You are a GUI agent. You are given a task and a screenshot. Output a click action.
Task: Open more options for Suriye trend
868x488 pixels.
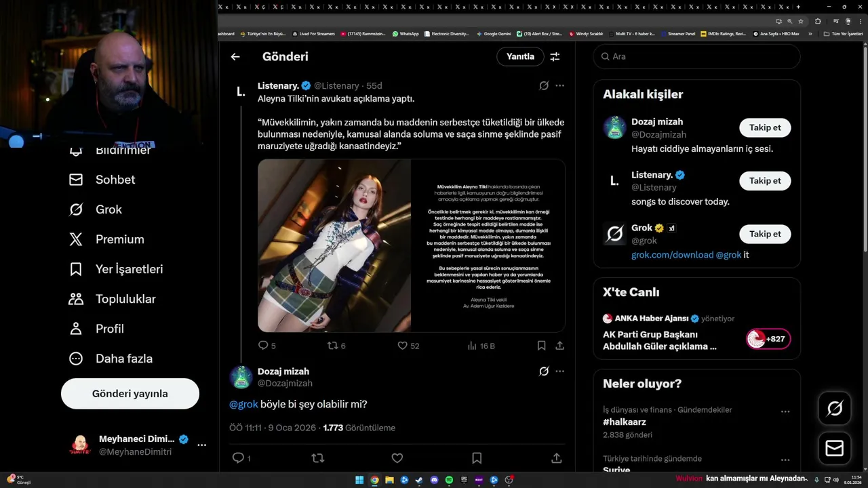click(785, 459)
